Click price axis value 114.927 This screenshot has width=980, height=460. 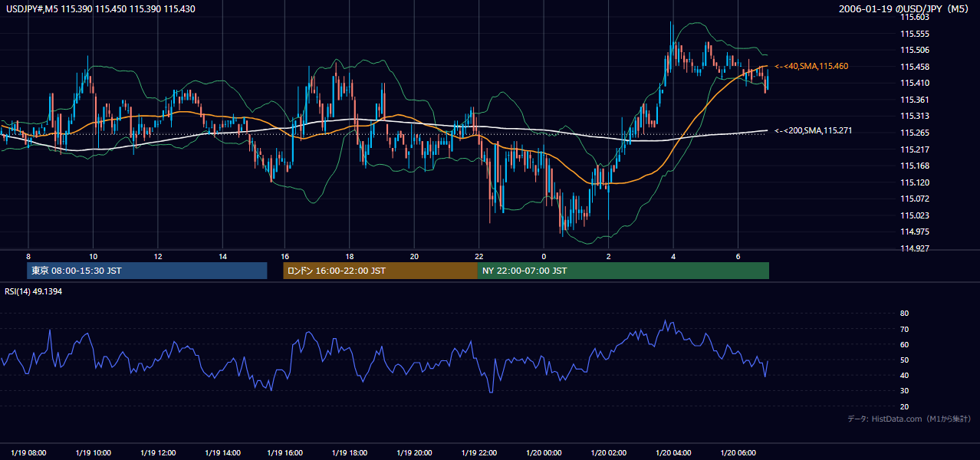coord(915,248)
